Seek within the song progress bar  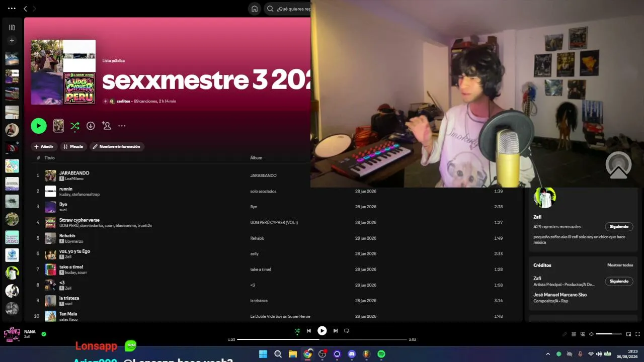pos(321,339)
